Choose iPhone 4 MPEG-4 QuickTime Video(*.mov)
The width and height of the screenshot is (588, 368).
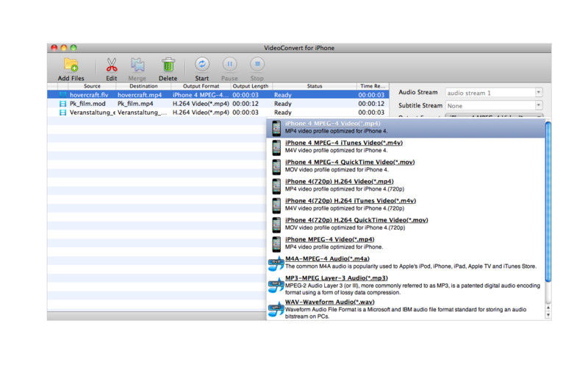pyautogui.click(x=350, y=162)
